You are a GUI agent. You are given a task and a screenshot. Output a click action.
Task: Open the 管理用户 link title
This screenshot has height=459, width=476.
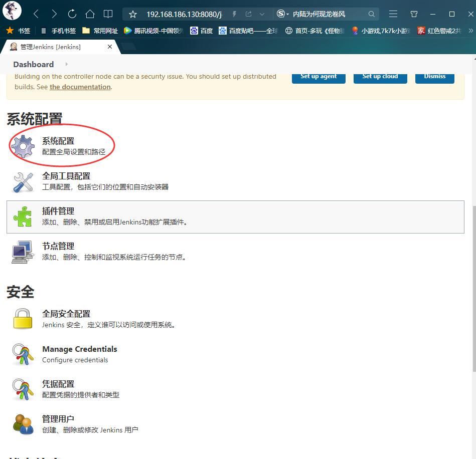pyautogui.click(x=58, y=419)
